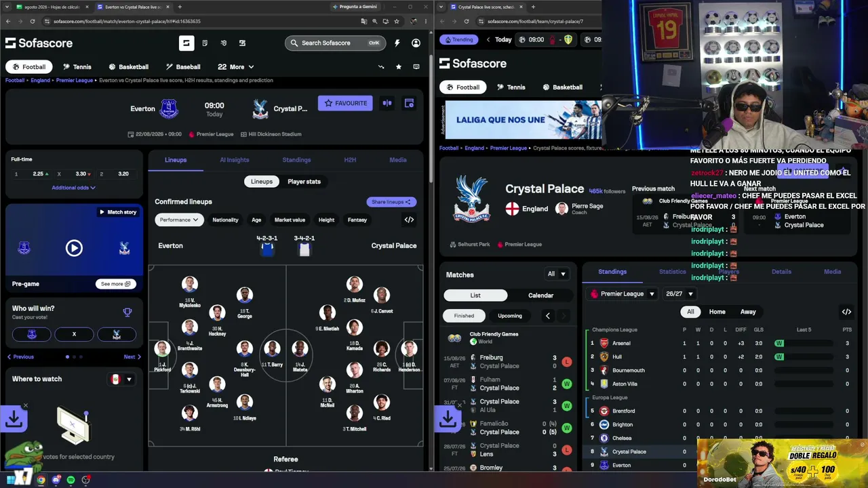Screen dimensions: 868x488
Task: Click the highlighted Sofascore scores icon
Action: pyautogui.click(x=186, y=43)
